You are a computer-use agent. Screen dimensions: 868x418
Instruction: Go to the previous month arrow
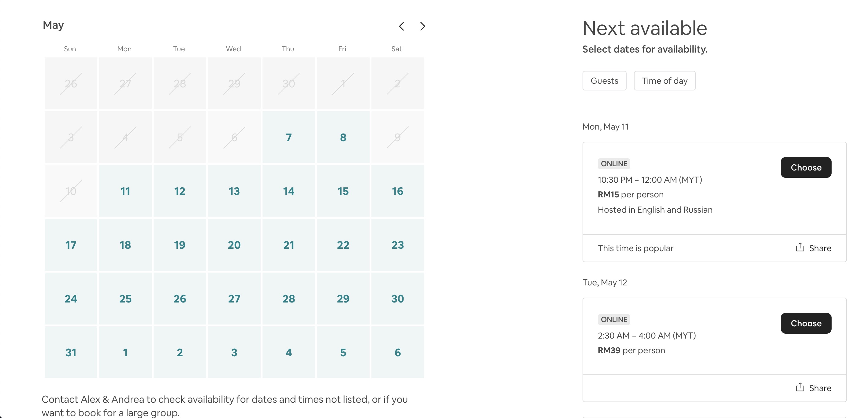tap(401, 26)
